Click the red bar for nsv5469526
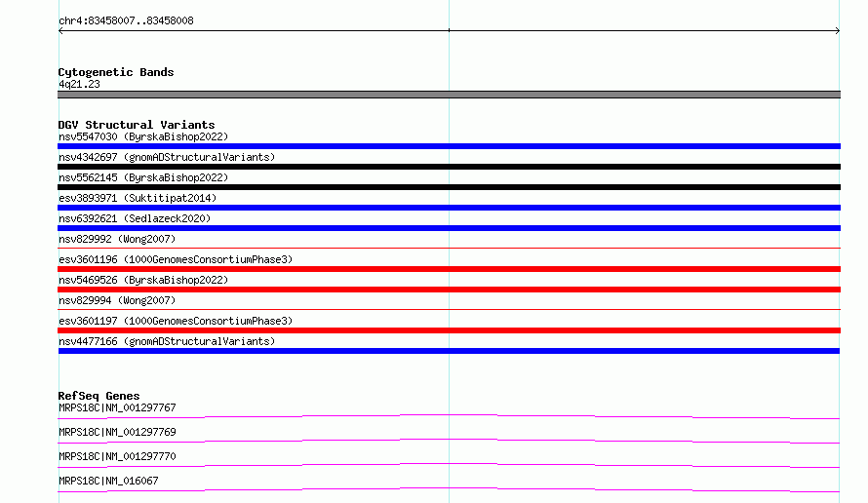This screenshot has height=503, width=868. 449,290
